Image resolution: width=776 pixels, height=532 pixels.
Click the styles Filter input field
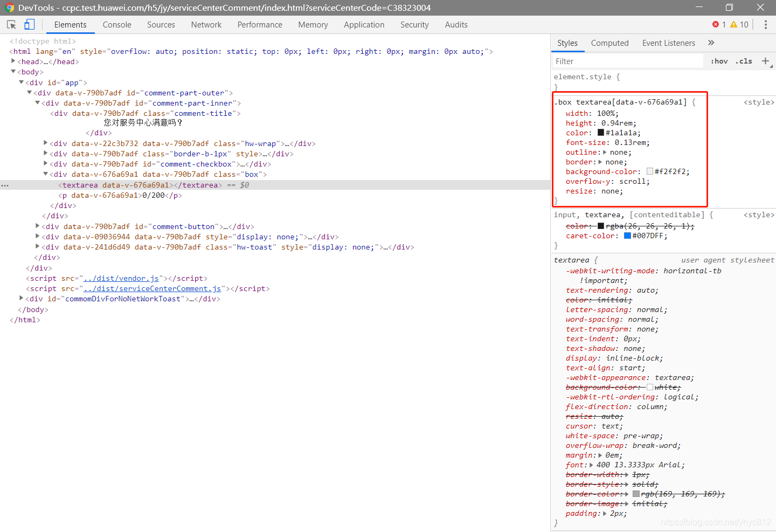click(628, 61)
